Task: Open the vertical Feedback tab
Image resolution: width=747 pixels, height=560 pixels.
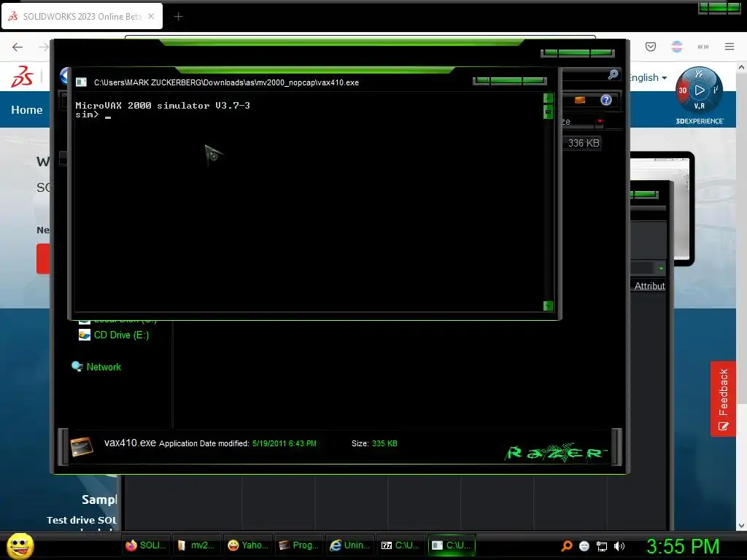Action: [x=723, y=399]
